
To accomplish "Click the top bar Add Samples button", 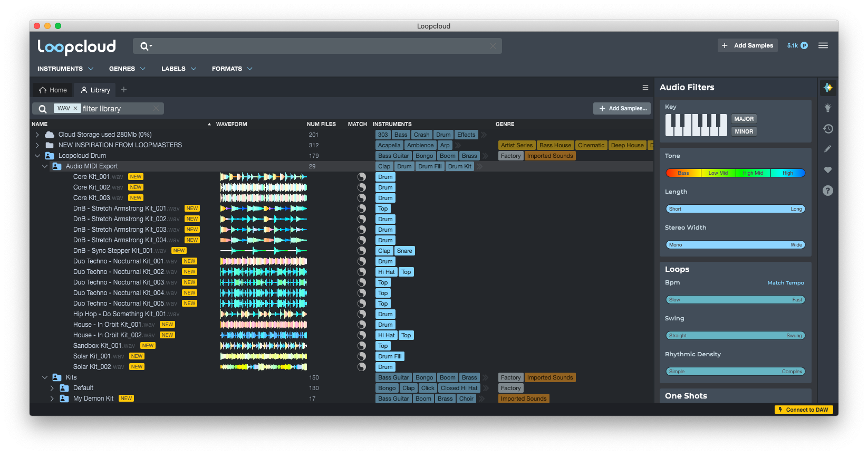I will click(x=747, y=45).
